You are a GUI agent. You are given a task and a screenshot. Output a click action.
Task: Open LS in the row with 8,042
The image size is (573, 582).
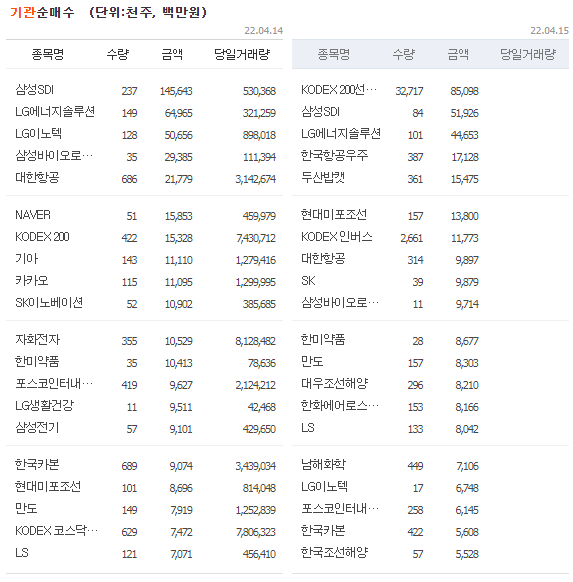308,428
